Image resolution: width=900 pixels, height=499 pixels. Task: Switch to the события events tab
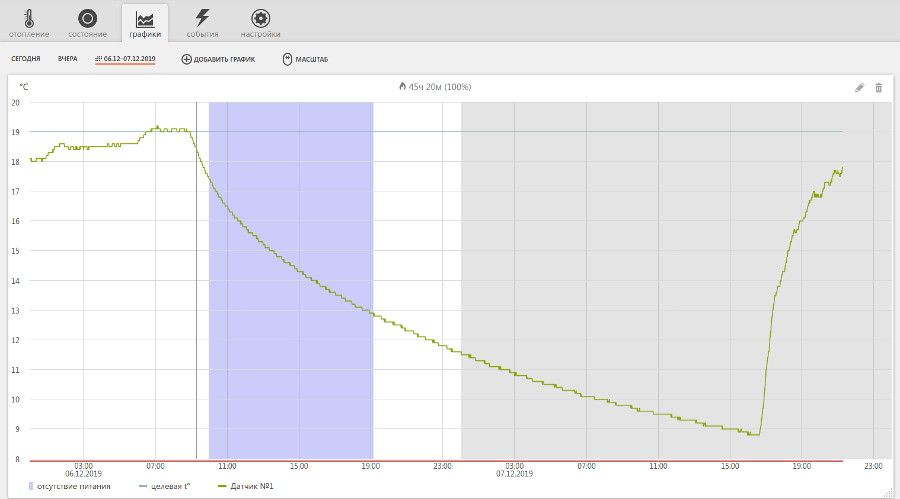point(203,22)
